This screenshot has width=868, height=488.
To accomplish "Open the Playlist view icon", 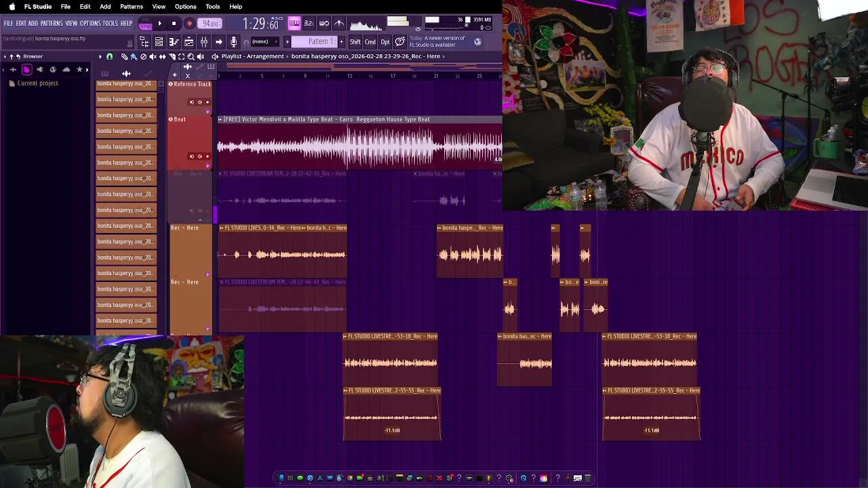I will pyautogui.click(x=189, y=42).
